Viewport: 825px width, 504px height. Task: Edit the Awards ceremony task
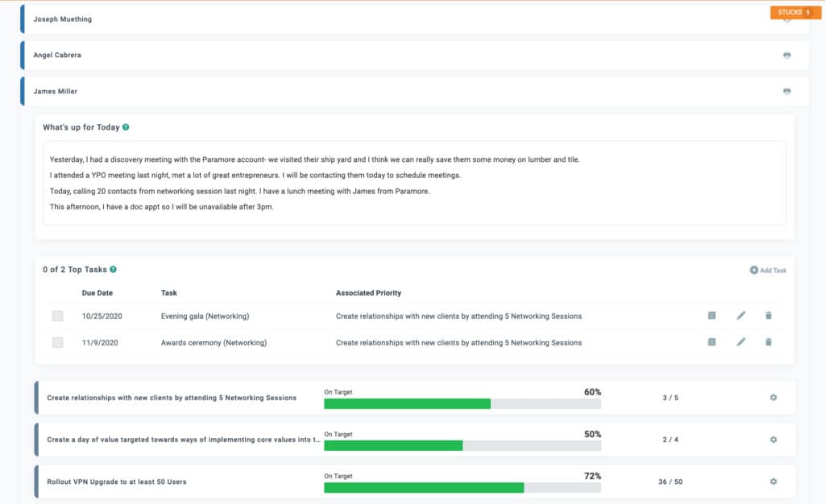click(x=740, y=342)
